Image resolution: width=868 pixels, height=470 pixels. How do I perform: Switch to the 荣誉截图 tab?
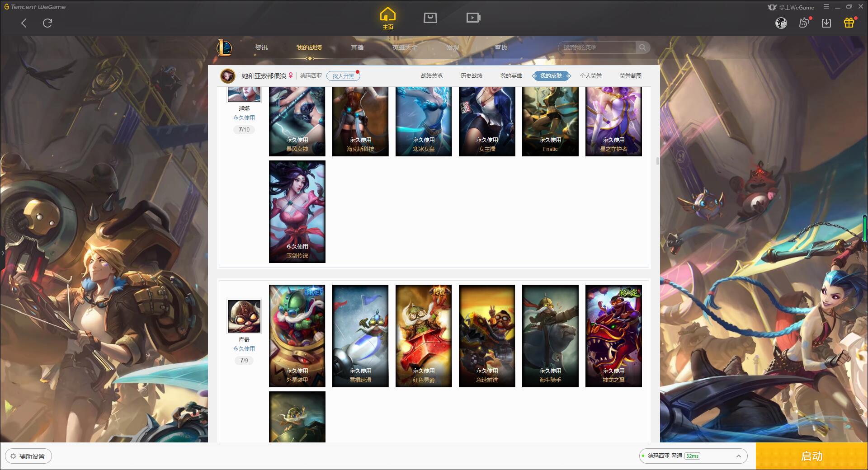[631, 76]
